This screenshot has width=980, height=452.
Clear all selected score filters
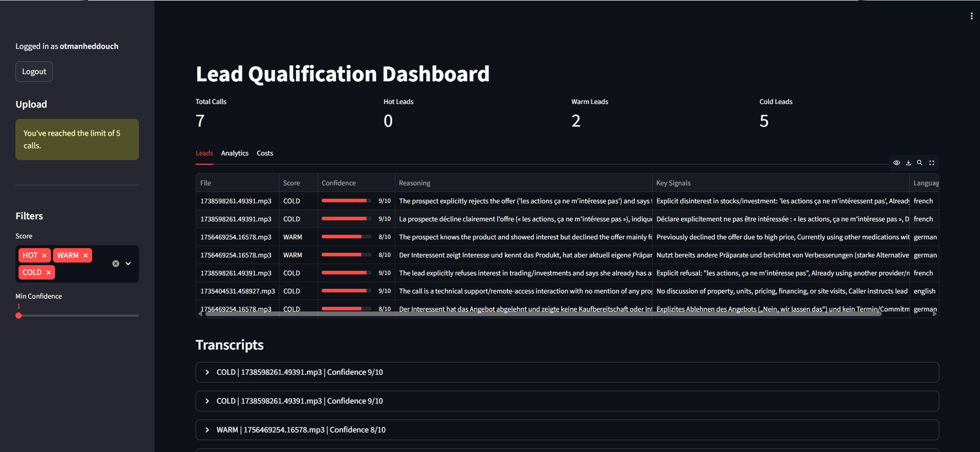(x=116, y=264)
